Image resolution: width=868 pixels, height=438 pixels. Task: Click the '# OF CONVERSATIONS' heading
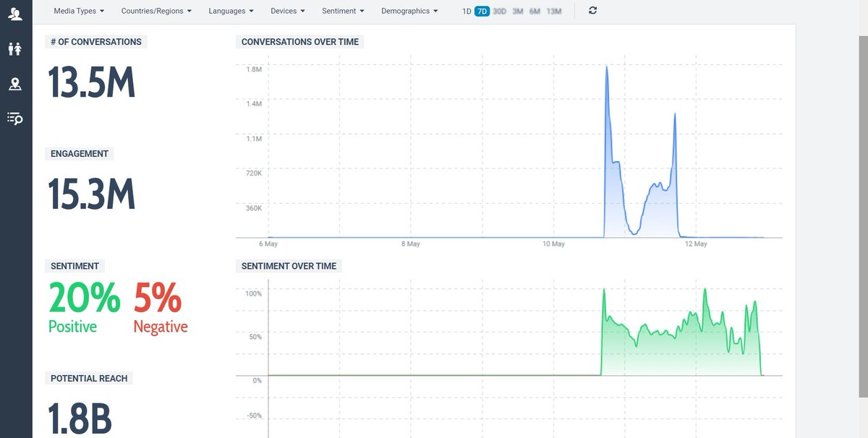tap(96, 42)
